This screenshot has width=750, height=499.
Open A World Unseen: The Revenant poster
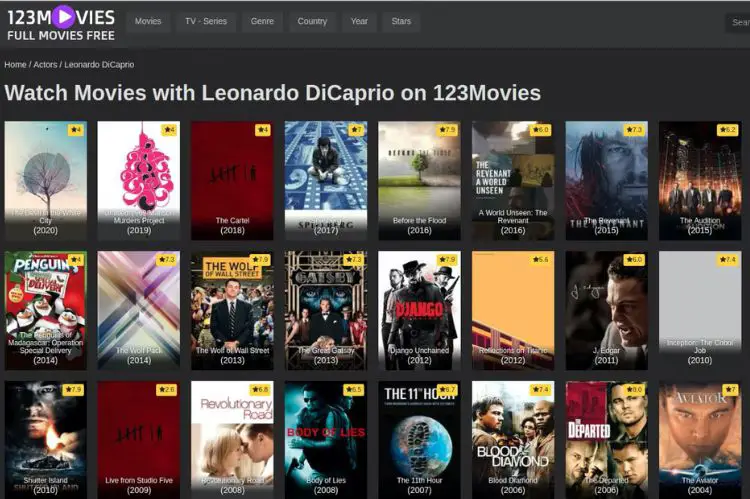coord(513,180)
